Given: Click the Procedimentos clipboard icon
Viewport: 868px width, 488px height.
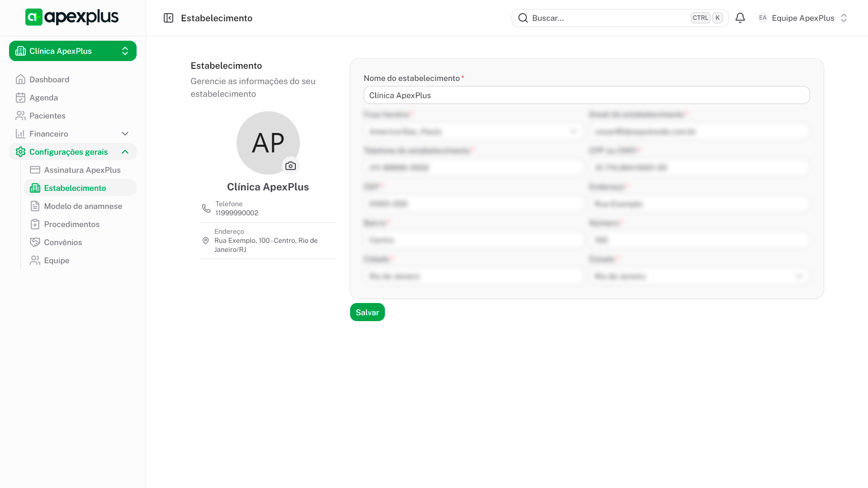Looking at the screenshot, I should [x=35, y=224].
